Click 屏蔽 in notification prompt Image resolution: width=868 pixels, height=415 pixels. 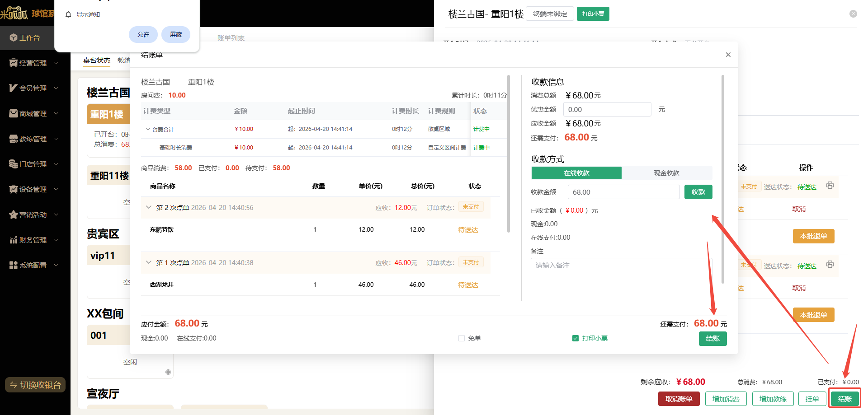(x=176, y=34)
